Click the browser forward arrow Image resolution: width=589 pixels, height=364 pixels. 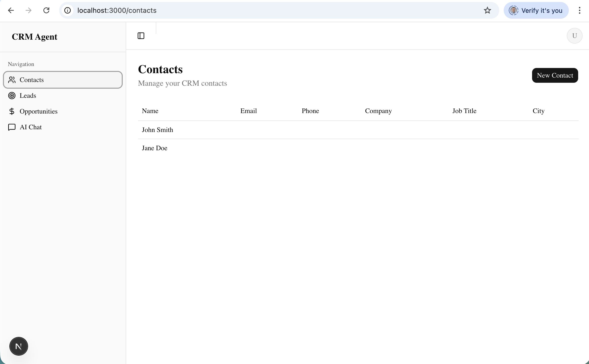(x=28, y=10)
